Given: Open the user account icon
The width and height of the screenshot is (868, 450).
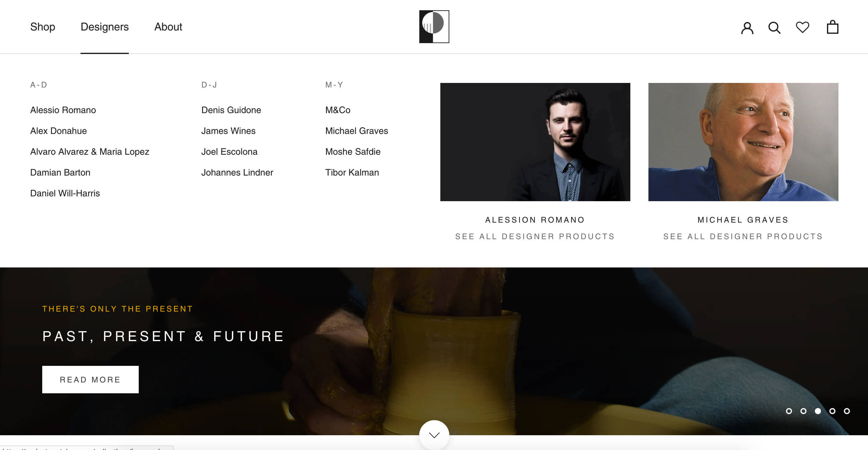Looking at the screenshot, I should coord(747,28).
